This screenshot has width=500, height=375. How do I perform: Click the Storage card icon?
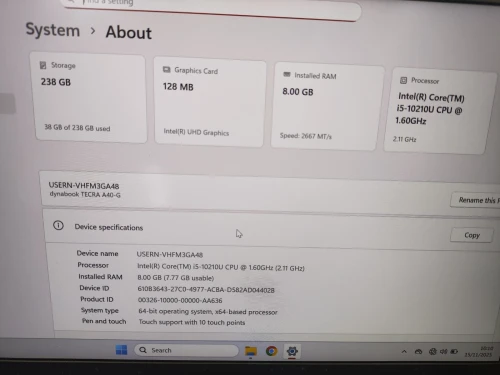[43, 65]
